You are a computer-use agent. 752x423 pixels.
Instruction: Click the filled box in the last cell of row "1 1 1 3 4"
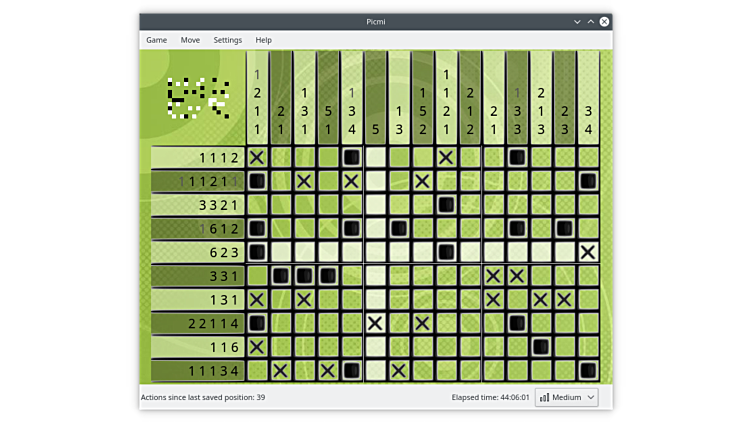[588, 370]
